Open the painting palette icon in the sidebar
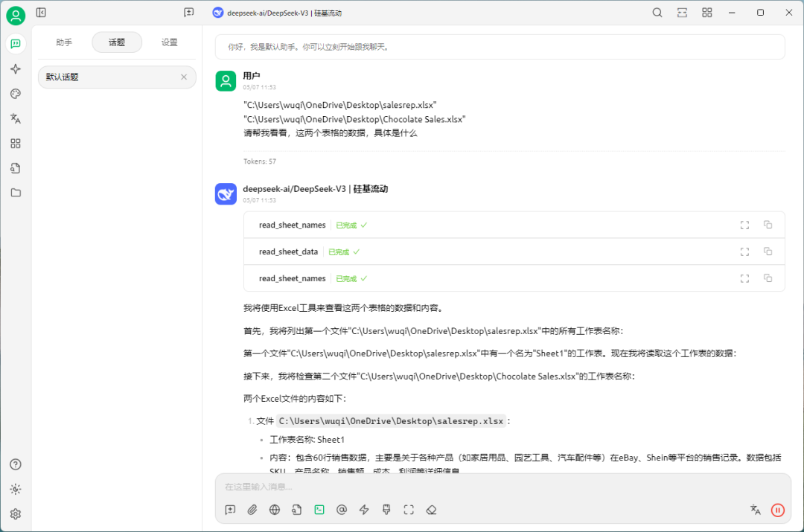Viewport: 804px width, 532px height. point(16,93)
